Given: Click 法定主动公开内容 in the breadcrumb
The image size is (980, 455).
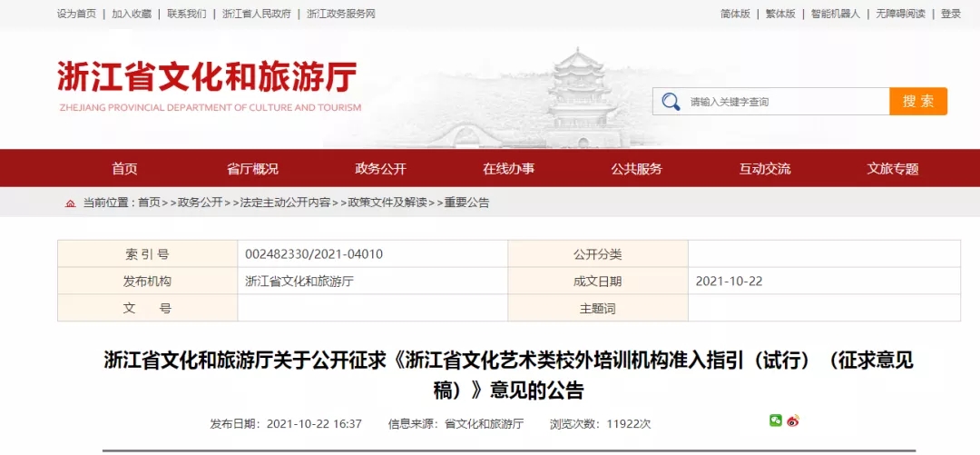Looking at the screenshot, I should pyautogui.click(x=285, y=203).
